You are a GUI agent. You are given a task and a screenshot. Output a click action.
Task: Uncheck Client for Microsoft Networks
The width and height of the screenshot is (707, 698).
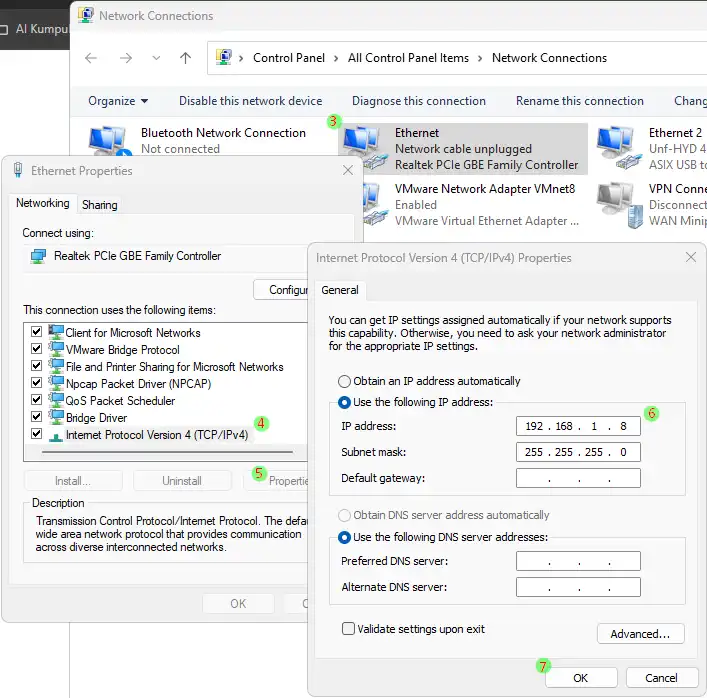coord(37,333)
